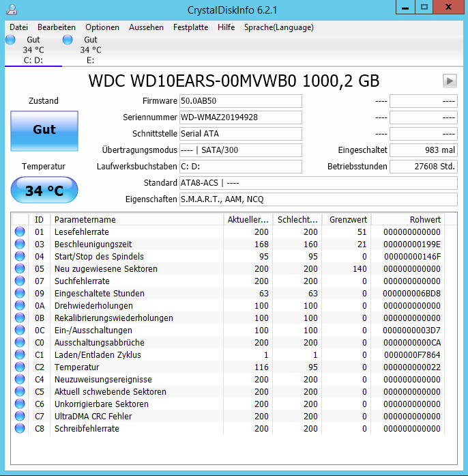Click status icon of Neuzuweisungsereignisse row
The width and height of the screenshot is (468, 476).
pyautogui.click(x=20, y=379)
